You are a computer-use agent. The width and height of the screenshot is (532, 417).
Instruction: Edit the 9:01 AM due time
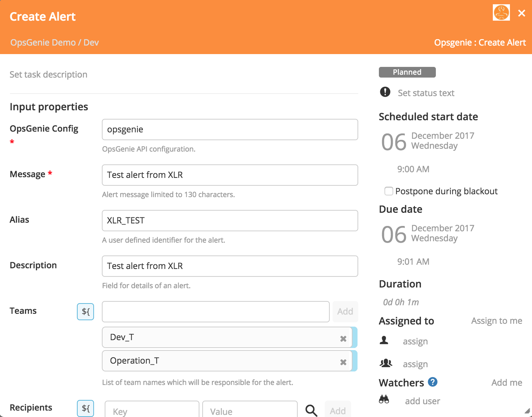[413, 262]
